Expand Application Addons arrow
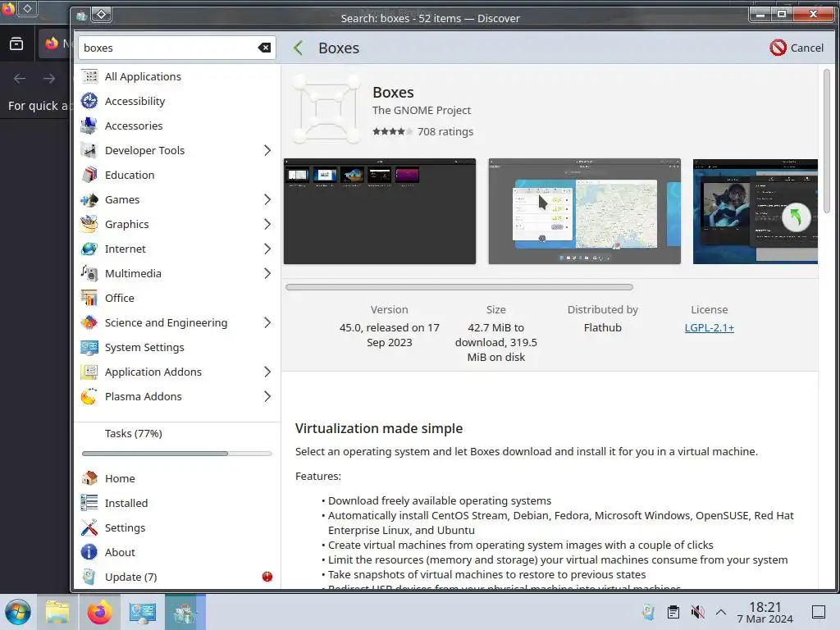The height and width of the screenshot is (630, 840). (267, 372)
